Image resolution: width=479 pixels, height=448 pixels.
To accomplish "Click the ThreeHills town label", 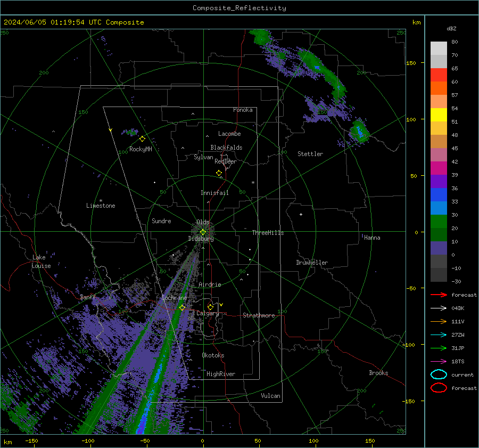I will (268, 233).
